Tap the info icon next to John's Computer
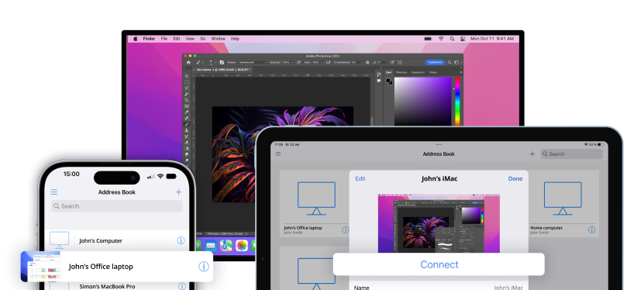This screenshot has height=290, width=644. point(181,240)
